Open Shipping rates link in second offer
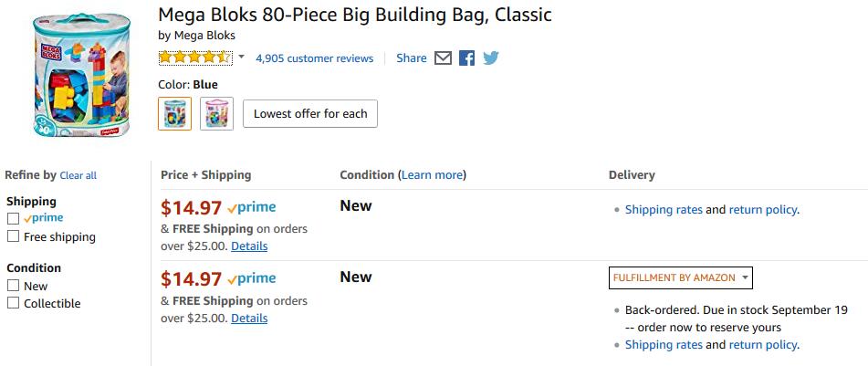868x366 pixels. pyautogui.click(x=664, y=345)
